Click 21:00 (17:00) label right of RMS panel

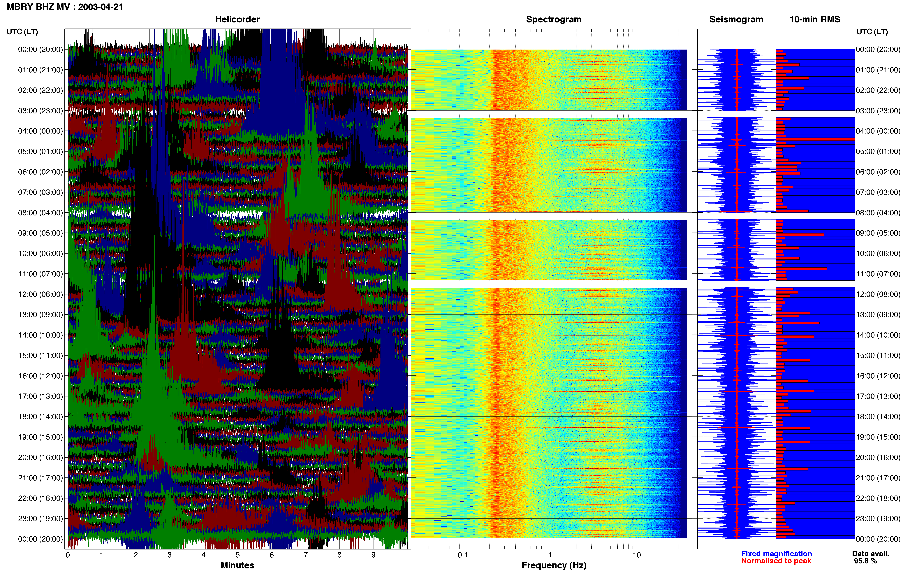pyautogui.click(x=878, y=478)
